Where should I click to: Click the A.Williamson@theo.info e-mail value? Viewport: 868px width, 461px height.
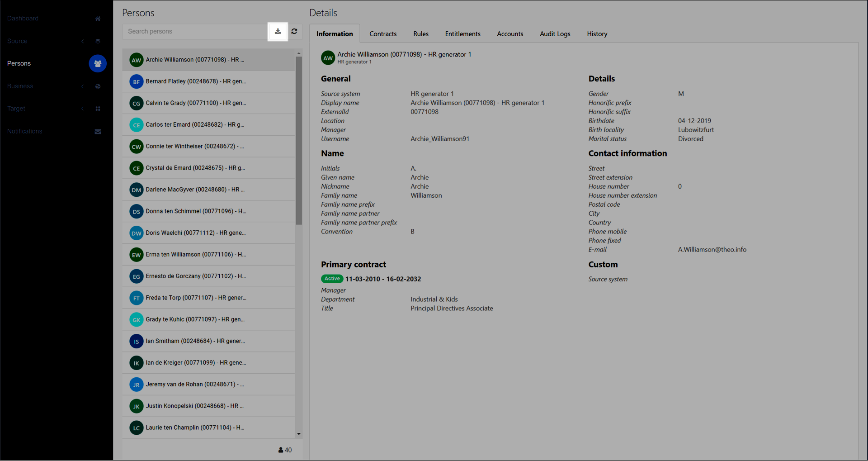[x=712, y=250]
